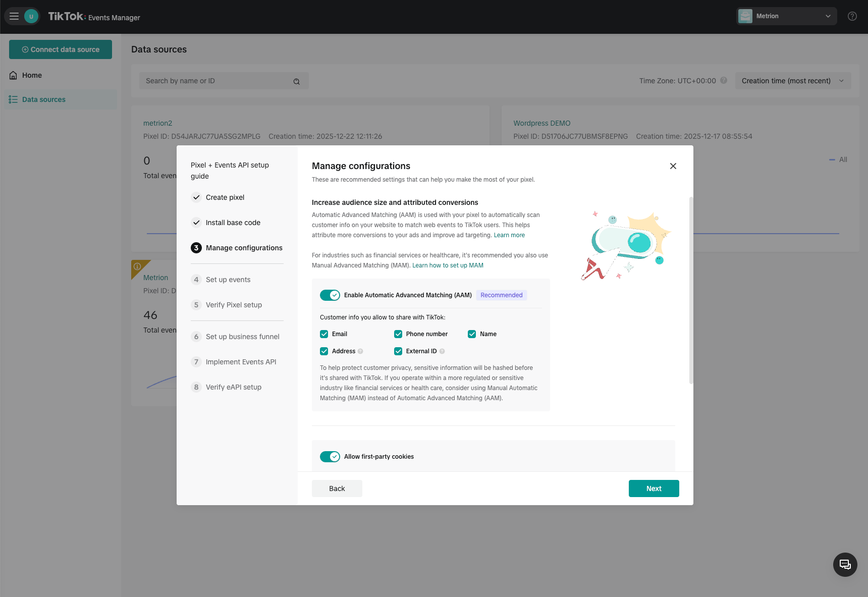Click the Manage configurations heading
The width and height of the screenshot is (868, 597).
[361, 166]
